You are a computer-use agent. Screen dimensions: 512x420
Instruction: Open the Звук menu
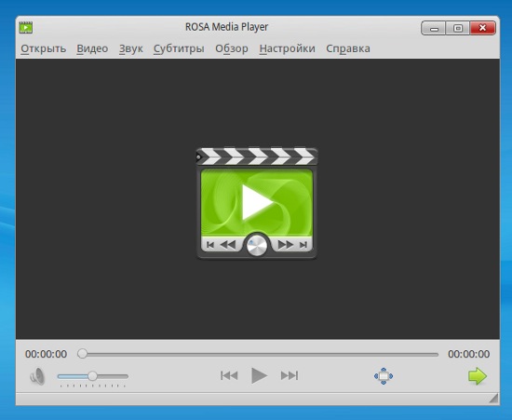pos(131,48)
